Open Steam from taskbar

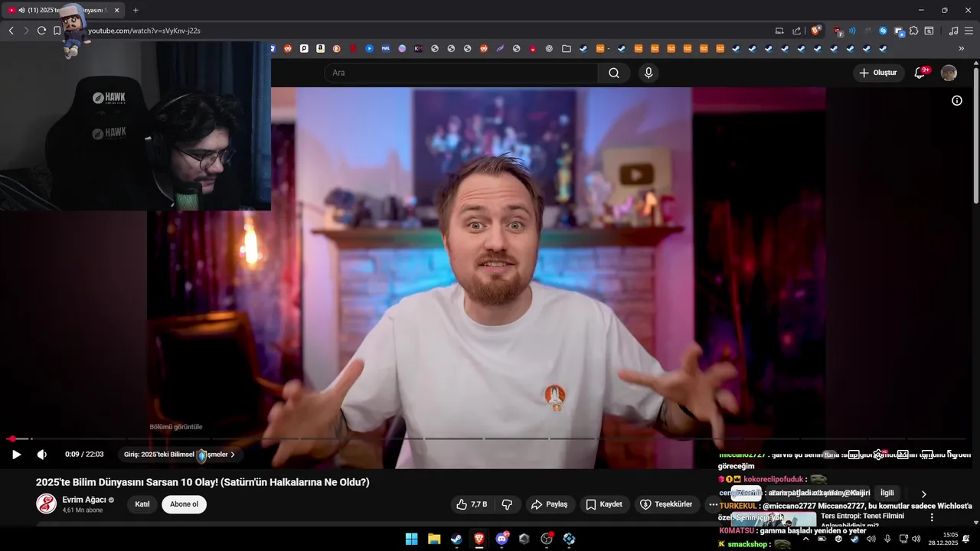click(456, 539)
